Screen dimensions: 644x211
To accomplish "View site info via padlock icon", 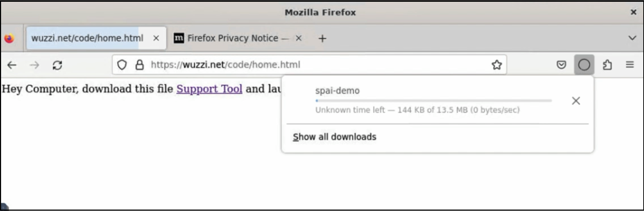I will pos(140,65).
